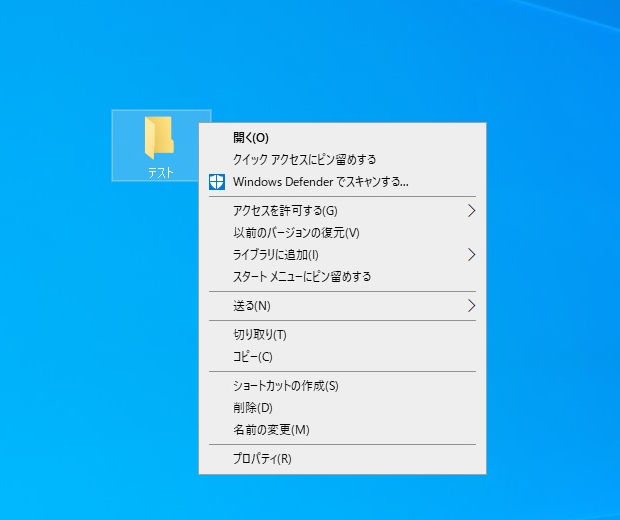Choose 開く(O) from the context menu

pyautogui.click(x=342, y=138)
